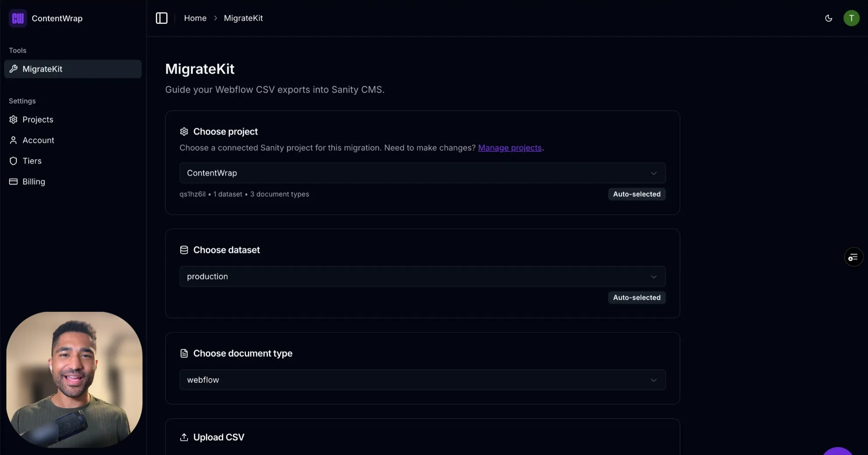Image resolution: width=868 pixels, height=455 pixels.
Task: Click the floating list settings icon
Action: tap(853, 257)
